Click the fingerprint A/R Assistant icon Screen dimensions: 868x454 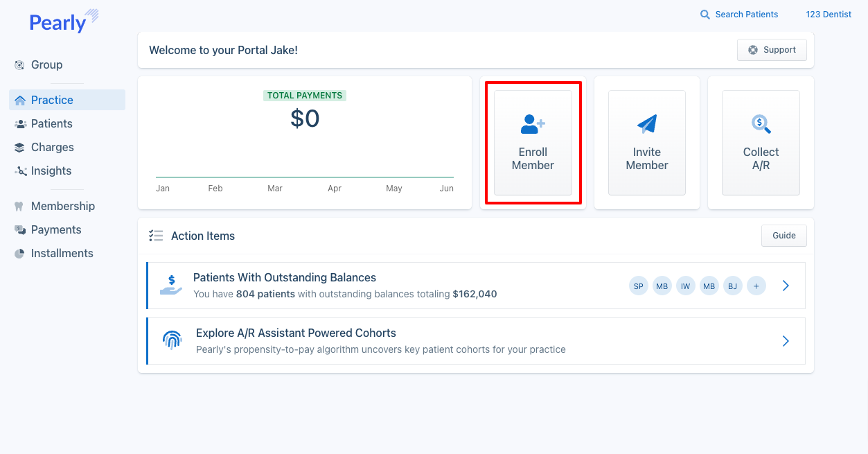[172, 340]
